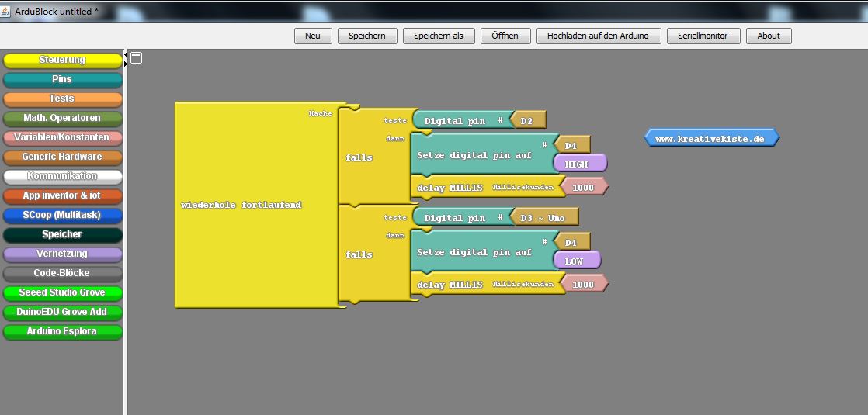
Task: Click the minimap toggle icon on canvas
Action: tap(136, 58)
